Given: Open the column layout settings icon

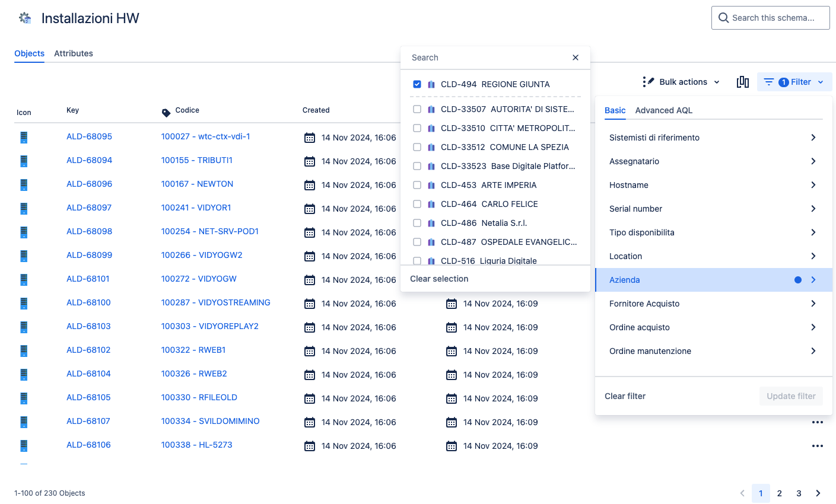Looking at the screenshot, I should coord(743,82).
